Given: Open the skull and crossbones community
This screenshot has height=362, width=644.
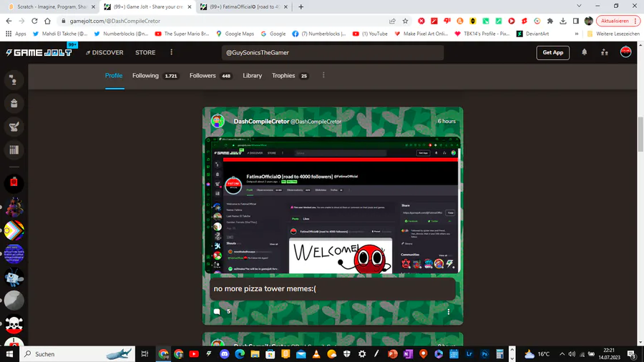Looking at the screenshot, I should (14, 324).
